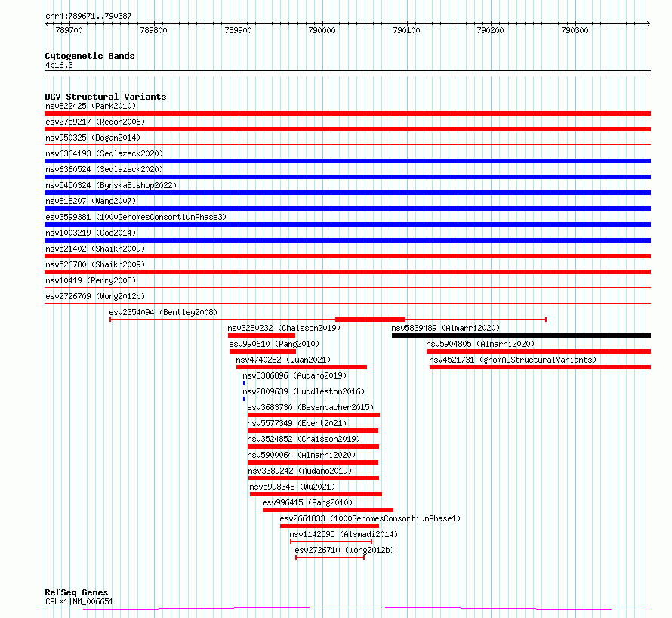The image size is (672, 618).
Task: Open nsv5998348 (Wu2021) label
Action: coord(292,487)
